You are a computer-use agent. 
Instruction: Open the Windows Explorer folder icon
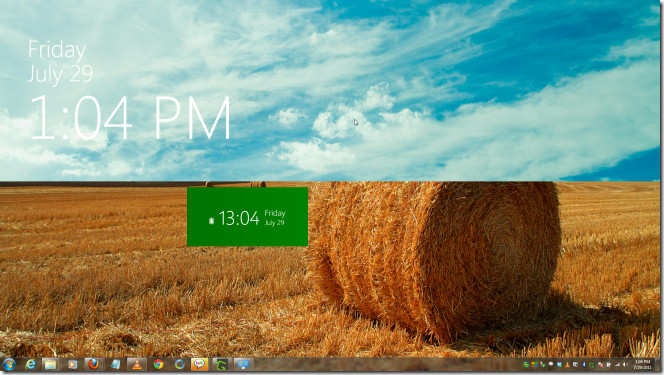click(50, 364)
